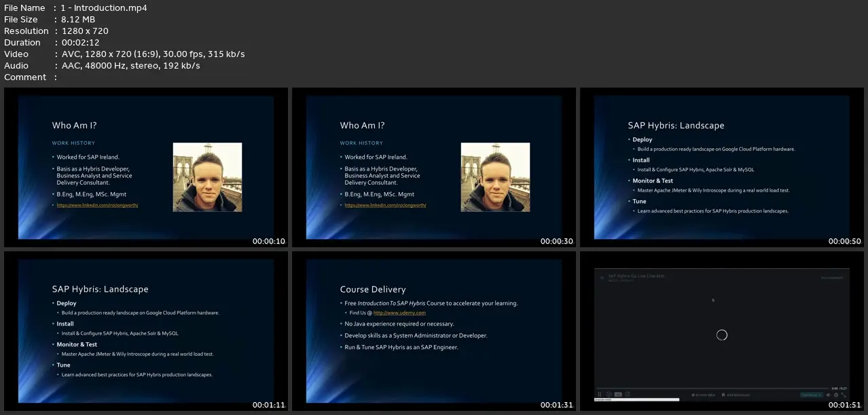Click the portrait photo in the 00:00:10 frame
868x415 pixels.
coord(207,177)
